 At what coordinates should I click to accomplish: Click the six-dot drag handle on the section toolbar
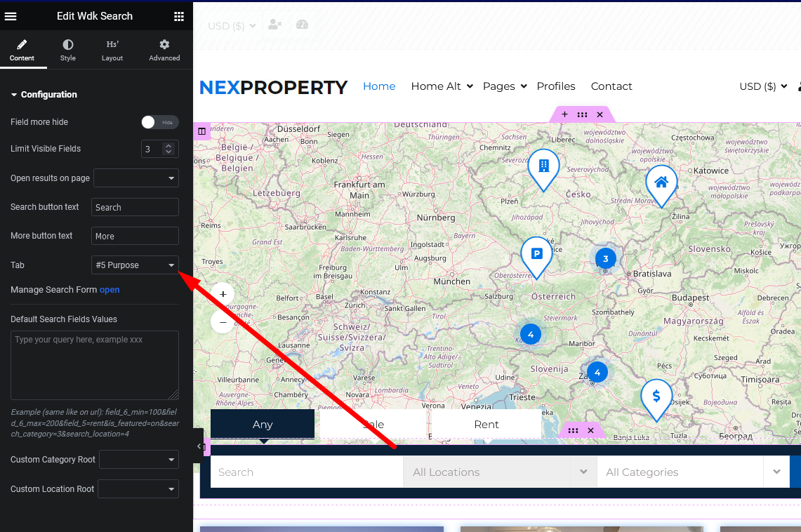coord(582,114)
